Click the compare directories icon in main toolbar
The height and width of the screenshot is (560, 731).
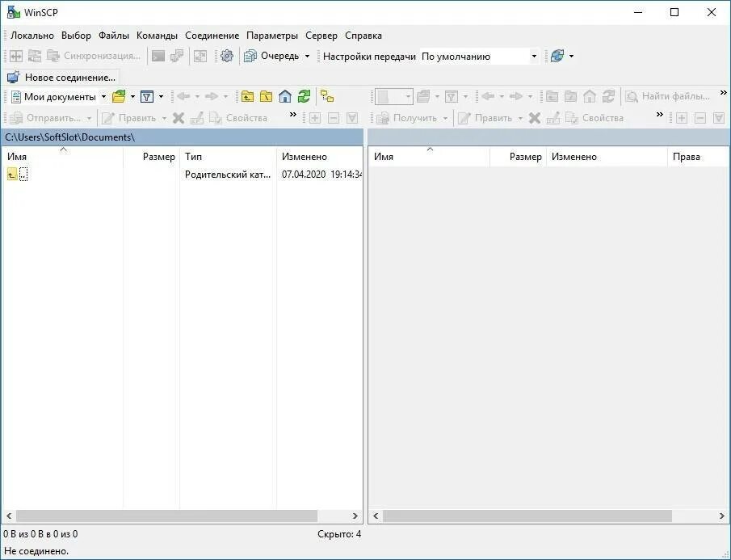16,56
